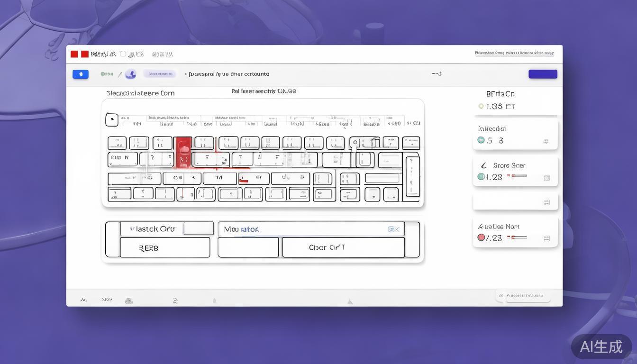The height and width of the screenshot is (364, 637).
Task: Click the pencil icon beside Srore Sner
Action: pos(483,165)
